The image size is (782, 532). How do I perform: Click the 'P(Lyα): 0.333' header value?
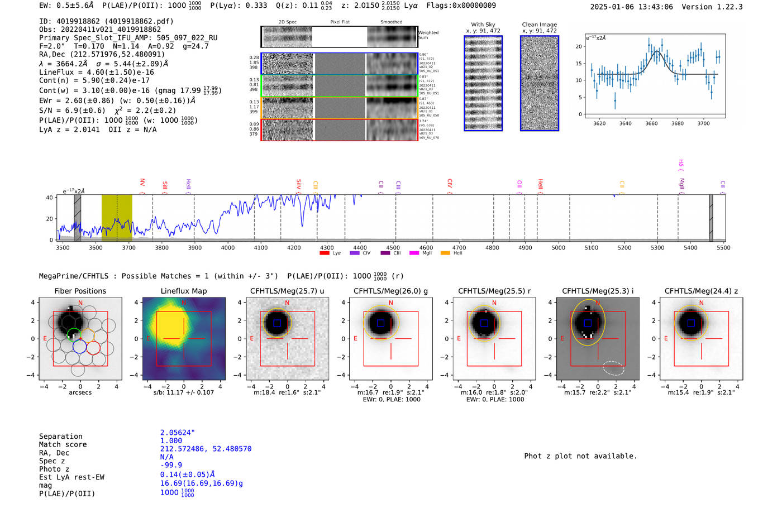pyautogui.click(x=239, y=6)
